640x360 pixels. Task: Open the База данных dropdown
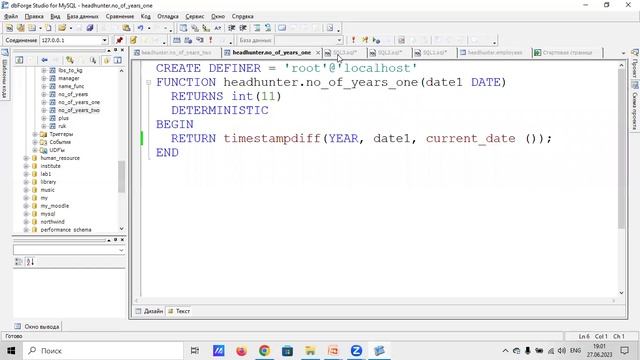(339, 40)
